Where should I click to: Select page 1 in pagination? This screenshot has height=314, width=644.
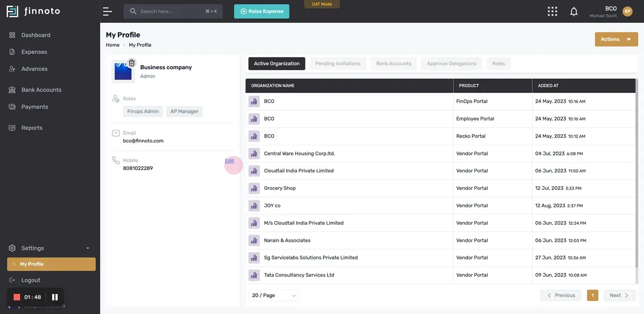pyautogui.click(x=593, y=295)
